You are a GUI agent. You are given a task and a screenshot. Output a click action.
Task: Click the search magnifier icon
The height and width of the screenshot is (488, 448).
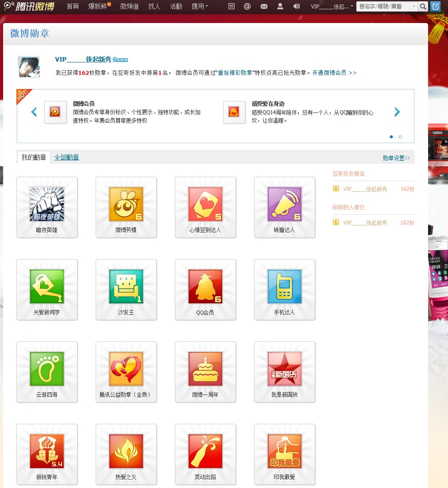point(423,6)
